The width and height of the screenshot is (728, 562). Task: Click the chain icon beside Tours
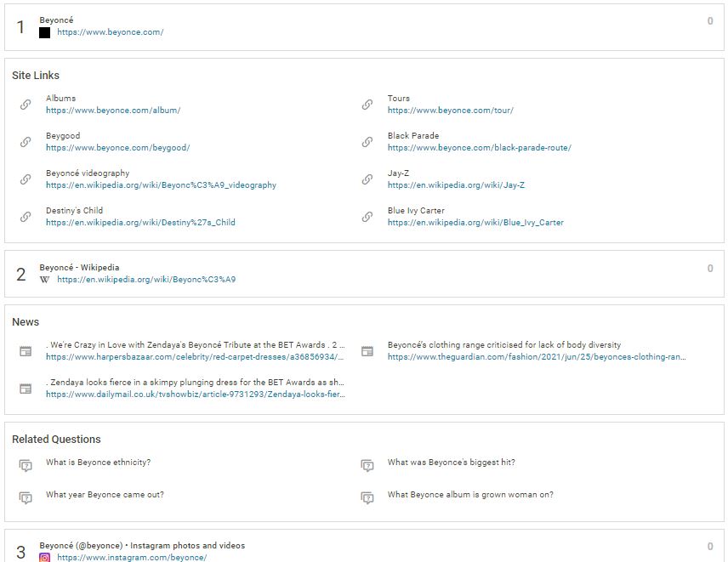pyautogui.click(x=367, y=105)
